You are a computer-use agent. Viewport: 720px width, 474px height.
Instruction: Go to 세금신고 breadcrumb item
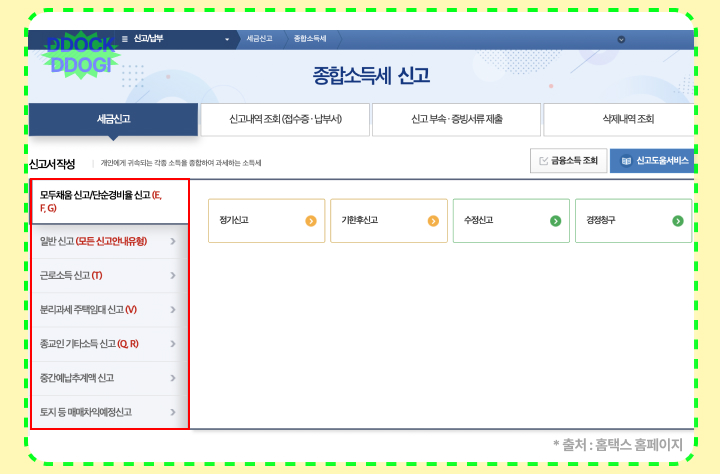(x=259, y=39)
